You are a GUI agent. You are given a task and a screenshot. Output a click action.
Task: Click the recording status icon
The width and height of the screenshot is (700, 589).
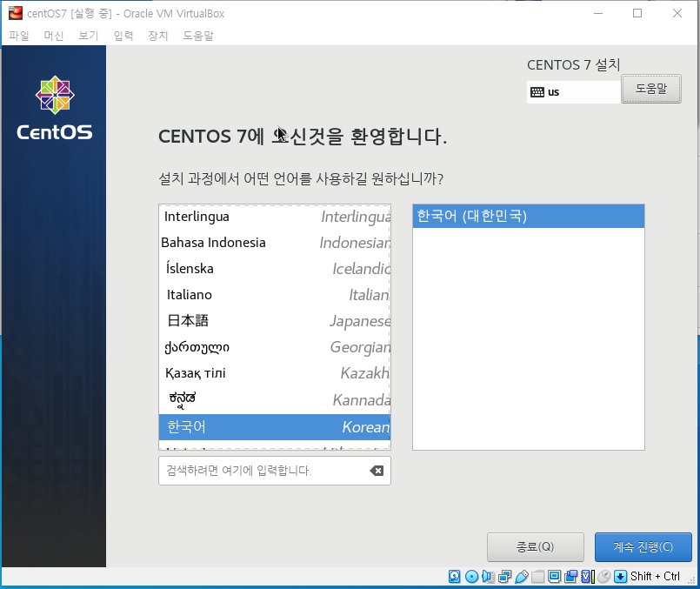click(570, 577)
